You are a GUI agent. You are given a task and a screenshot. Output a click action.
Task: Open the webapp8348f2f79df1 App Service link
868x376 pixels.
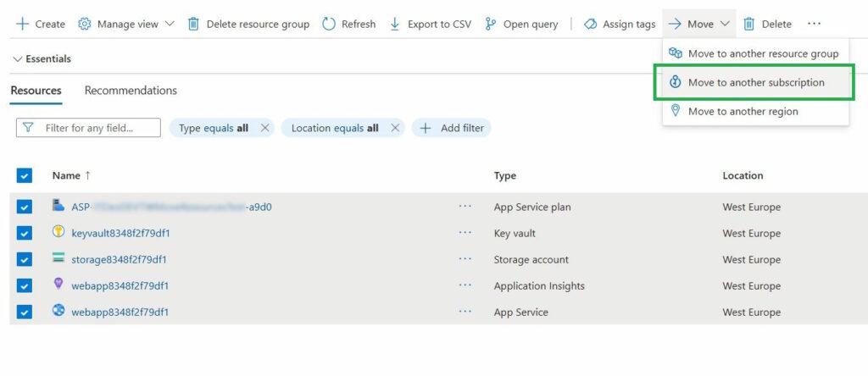tap(120, 312)
